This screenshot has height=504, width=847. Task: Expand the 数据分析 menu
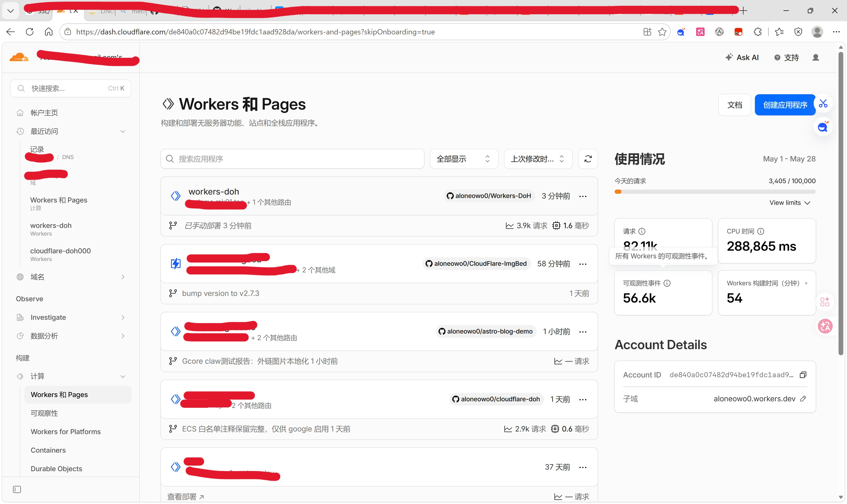coord(123,336)
